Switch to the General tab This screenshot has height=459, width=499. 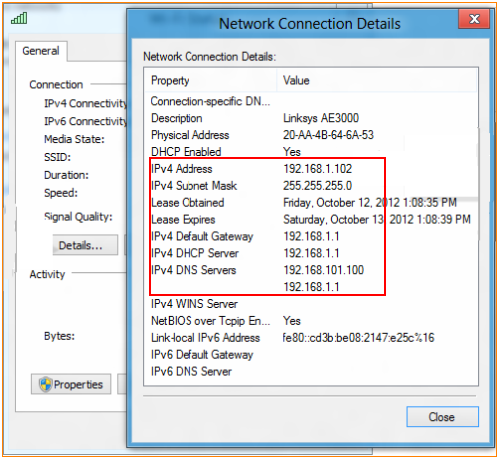click(x=41, y=51)
